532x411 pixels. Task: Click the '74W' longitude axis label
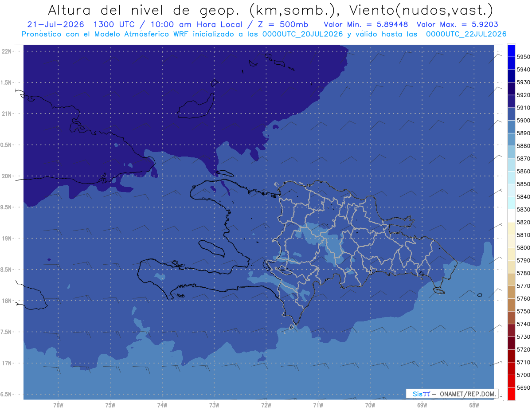click(162, 405)
